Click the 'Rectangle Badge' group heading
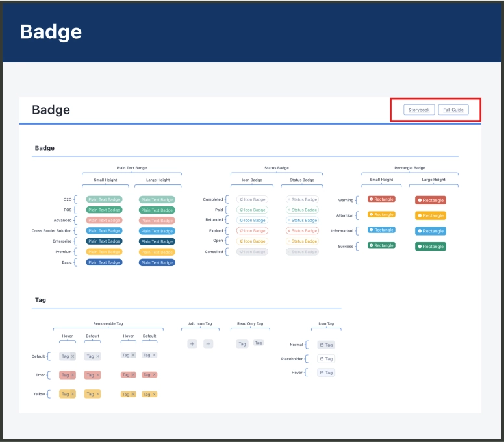 pyautogui.click(x=410, y=168)
